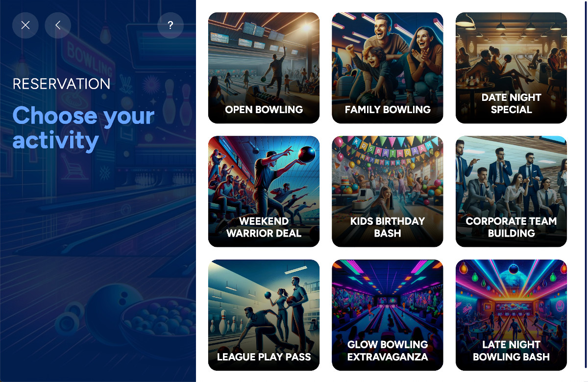Screen dimensions: 588x382
Task: Choose the Glow Bowling Extravaganza tile
Action: pyautogui.click(x=388, y=315)
